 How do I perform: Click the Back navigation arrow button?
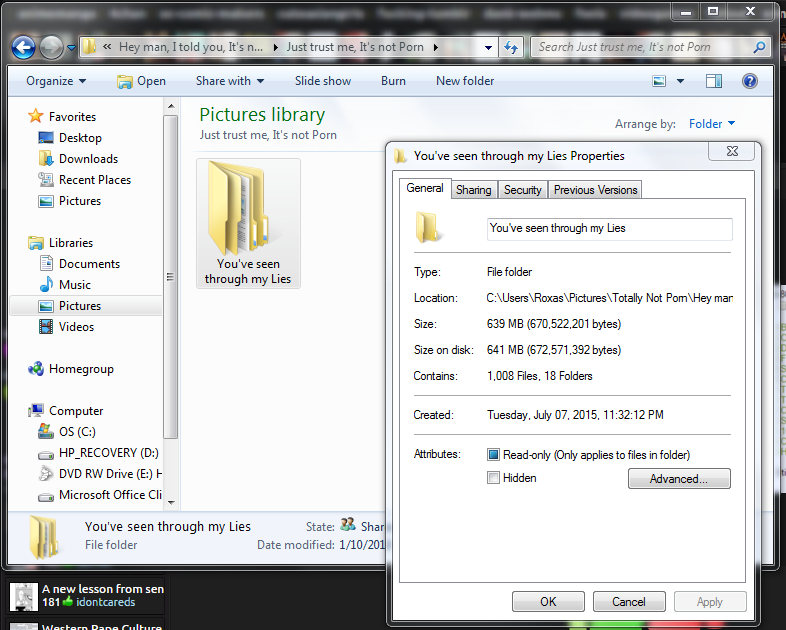pyautogui.click(x=24, y=47)
